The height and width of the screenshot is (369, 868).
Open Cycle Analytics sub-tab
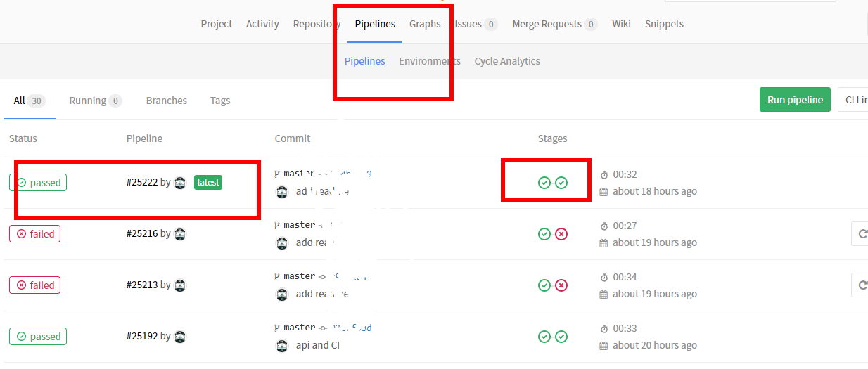507,61
